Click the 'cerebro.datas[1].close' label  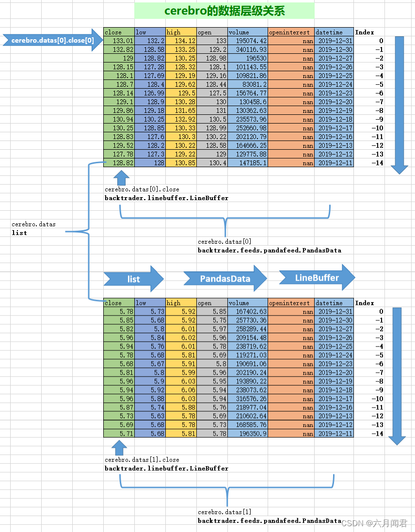[x=142, y=460]
